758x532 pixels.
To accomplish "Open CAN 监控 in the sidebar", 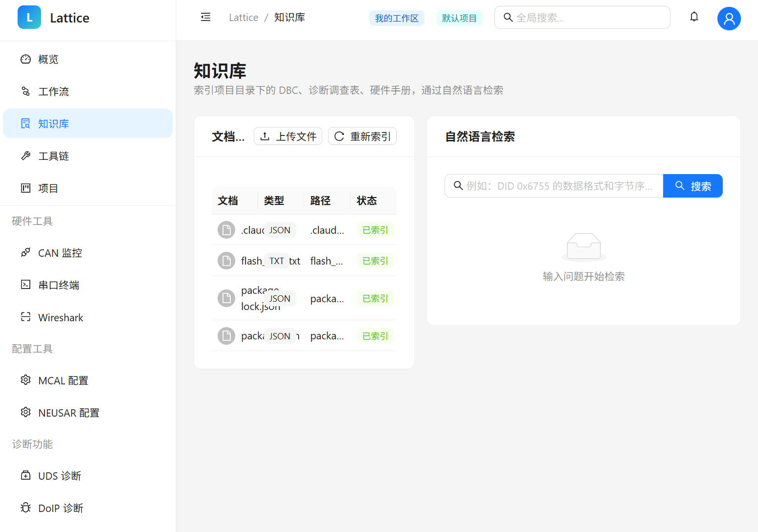I will coord(88,253).
